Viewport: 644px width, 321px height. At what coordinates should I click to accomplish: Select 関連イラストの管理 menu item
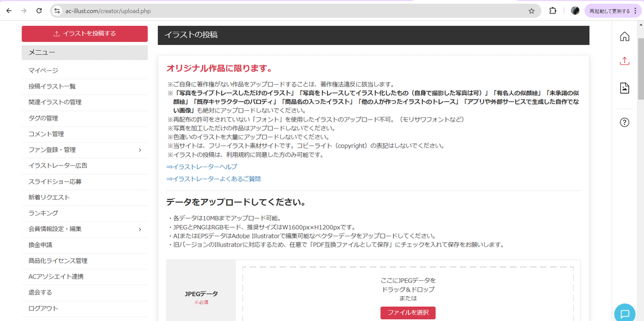(85, 102)
